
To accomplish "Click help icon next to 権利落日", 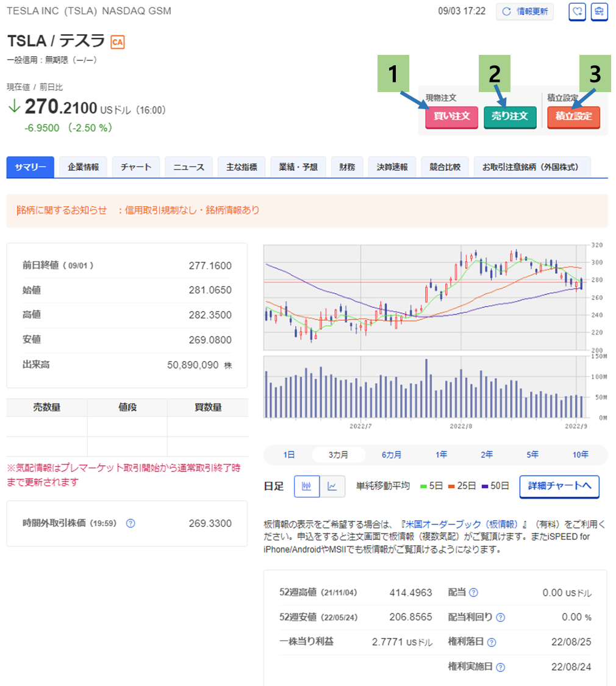I will (x=492, y=642).
